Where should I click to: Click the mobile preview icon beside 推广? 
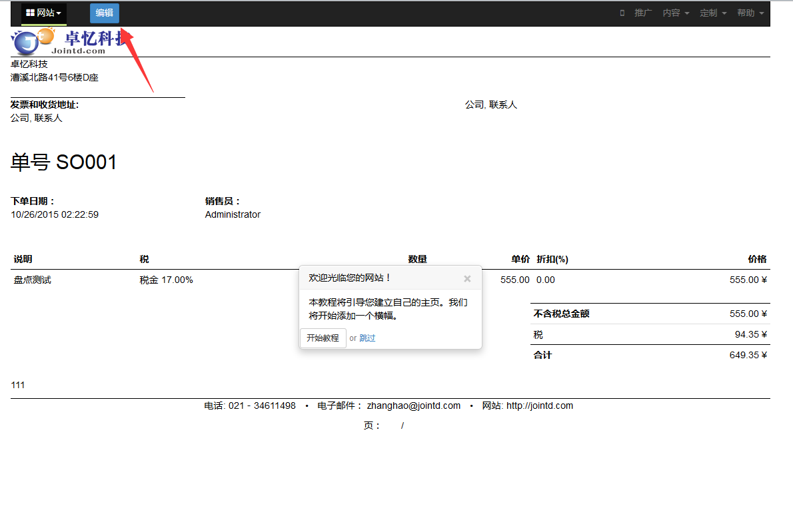click(622, 13)
